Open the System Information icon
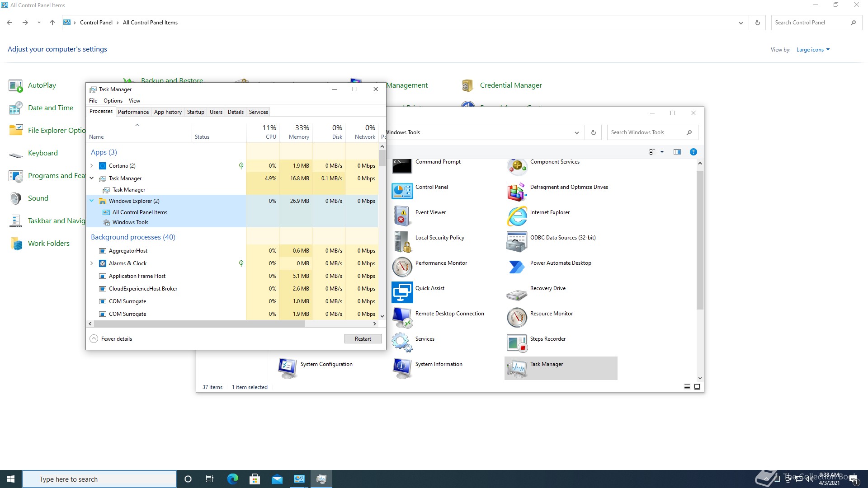 (402, 368)
